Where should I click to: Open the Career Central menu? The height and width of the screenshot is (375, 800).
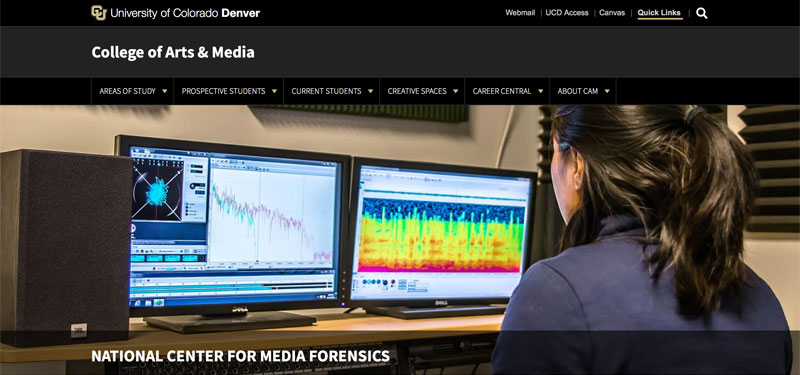click(502, 91)
